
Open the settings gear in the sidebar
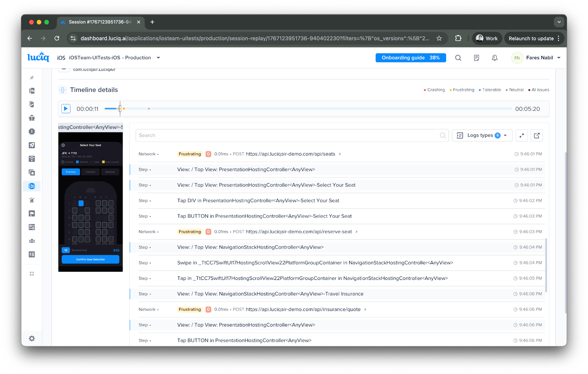[32, 339]
